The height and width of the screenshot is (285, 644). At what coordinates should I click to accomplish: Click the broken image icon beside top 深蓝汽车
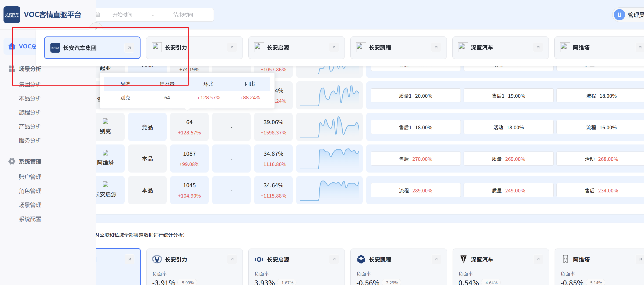(x=463, y=47)
